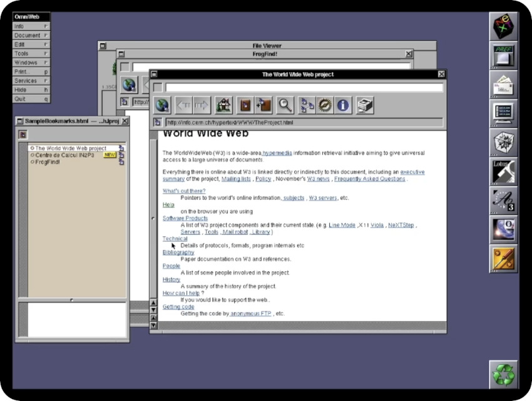This screenshot has height=401, width=532.
Task: Open the Info menu
Action: (x=31, y=26)
